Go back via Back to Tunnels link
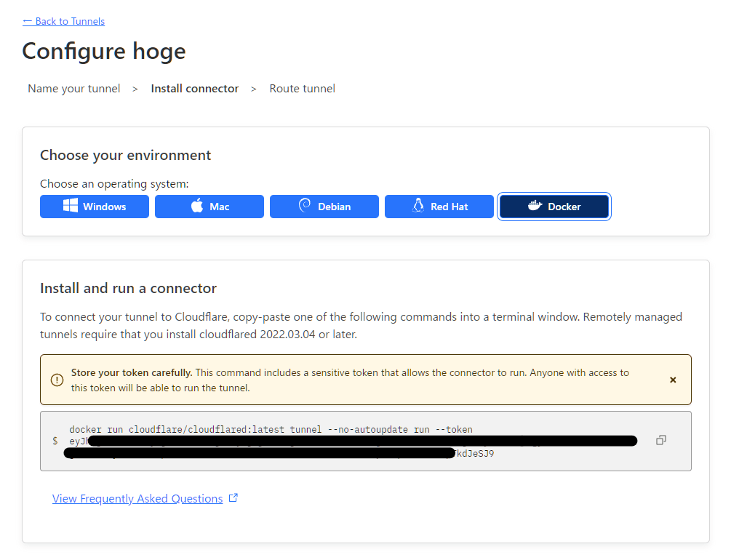The width and height of the screenshot is (731, 560). click(x=63, y=21)
